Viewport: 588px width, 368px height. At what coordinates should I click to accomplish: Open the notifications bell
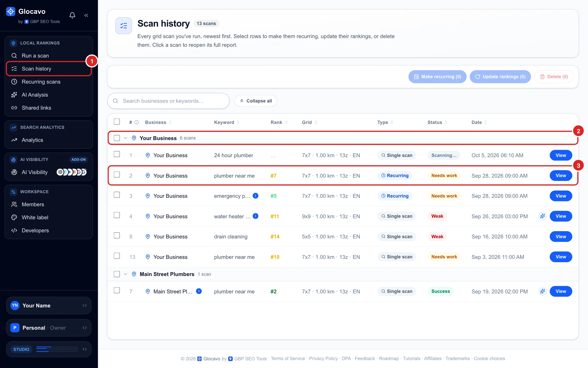(72, 15)
